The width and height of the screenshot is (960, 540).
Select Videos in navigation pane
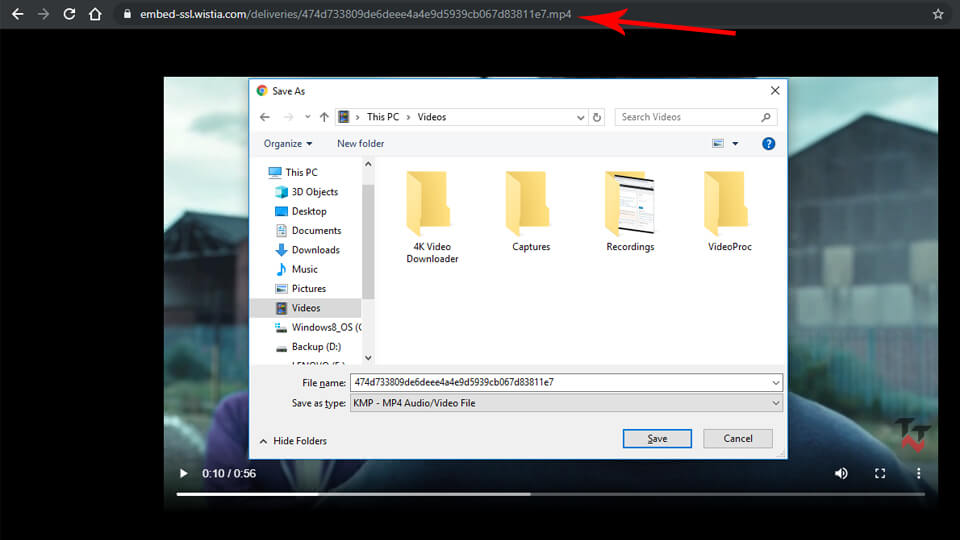click(x=306, y=308)
